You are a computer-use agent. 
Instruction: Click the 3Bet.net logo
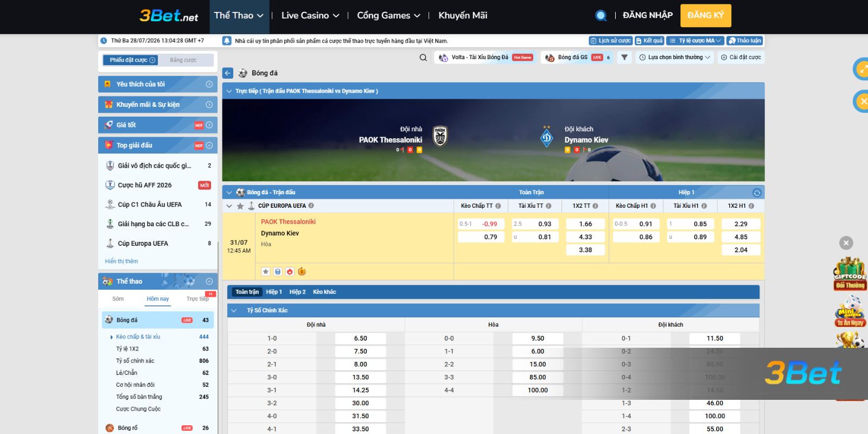[169, 16]
